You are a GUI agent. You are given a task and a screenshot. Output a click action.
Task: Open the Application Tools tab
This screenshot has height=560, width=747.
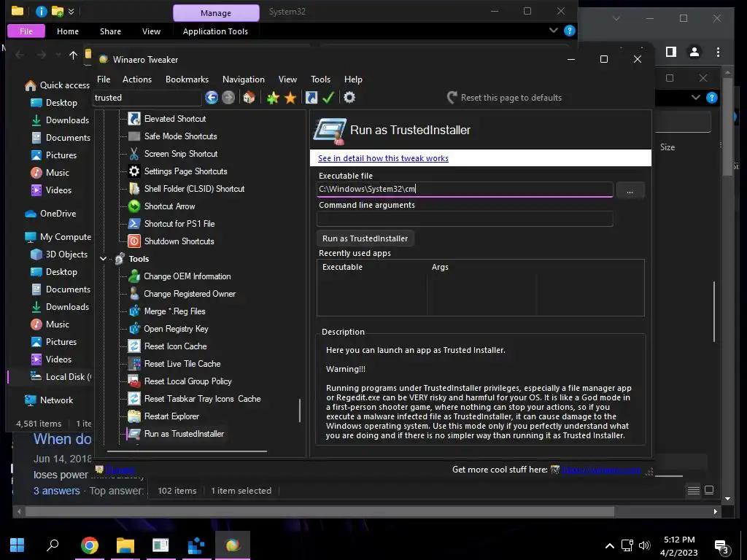pyautogui.click(x=215, y=31)
